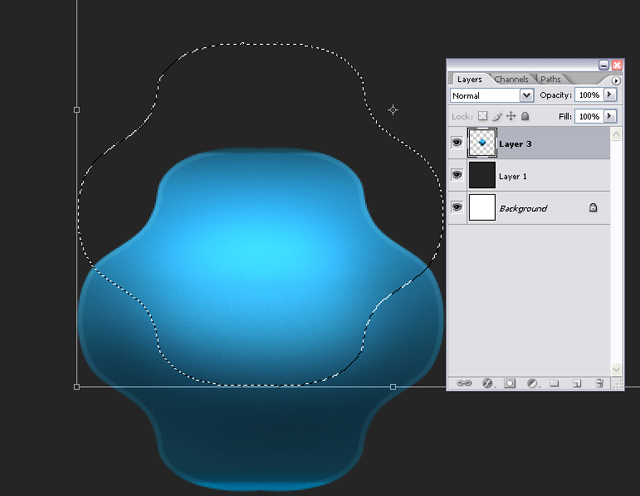Add a layer mask

(x=509, y=383)
